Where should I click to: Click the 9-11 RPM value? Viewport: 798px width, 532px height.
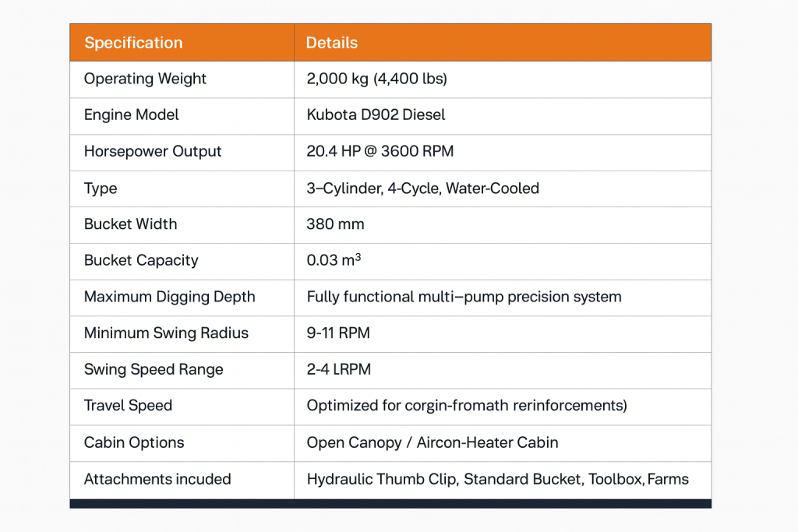338,333
